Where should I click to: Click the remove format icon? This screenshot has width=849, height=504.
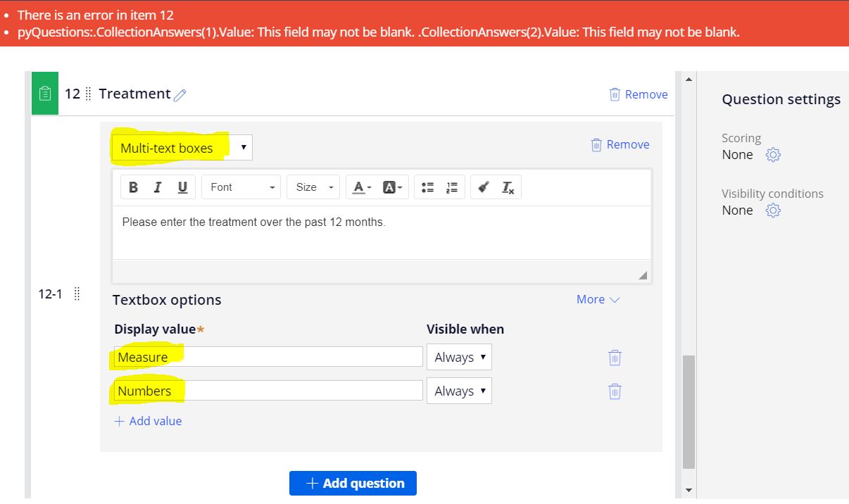(x=508, y=187)
